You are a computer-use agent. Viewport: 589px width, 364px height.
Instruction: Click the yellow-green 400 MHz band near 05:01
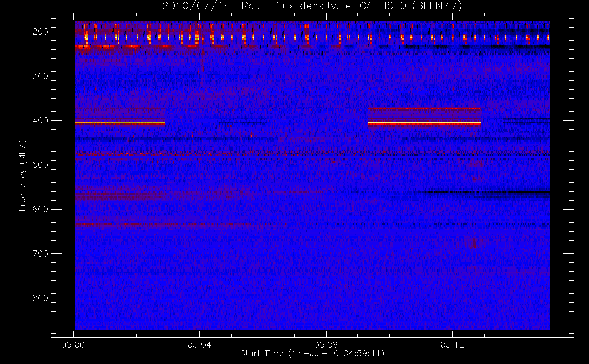coord(120,123)
